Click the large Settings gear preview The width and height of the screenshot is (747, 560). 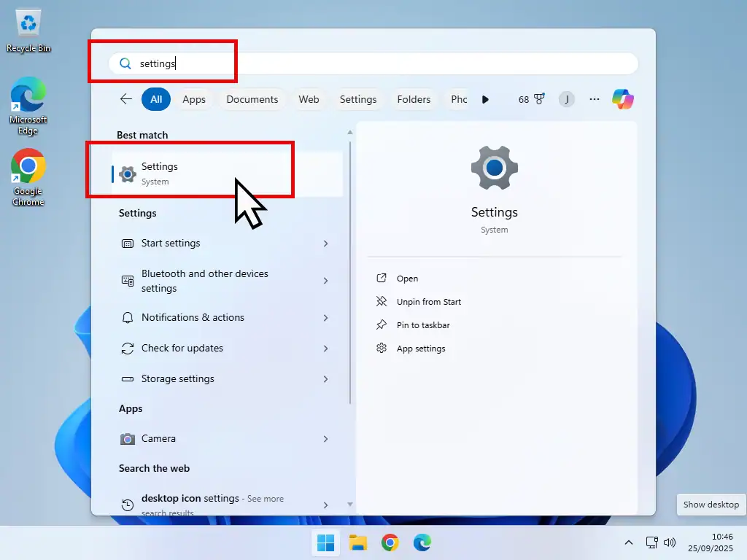495,168
